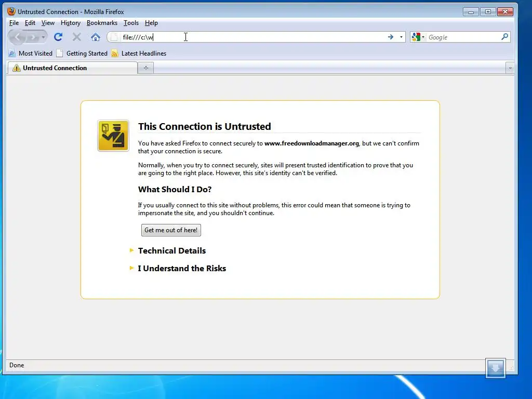Click the Get me out of here! button
This screenshot has height=399, width=532.
(x=171, y=230)
